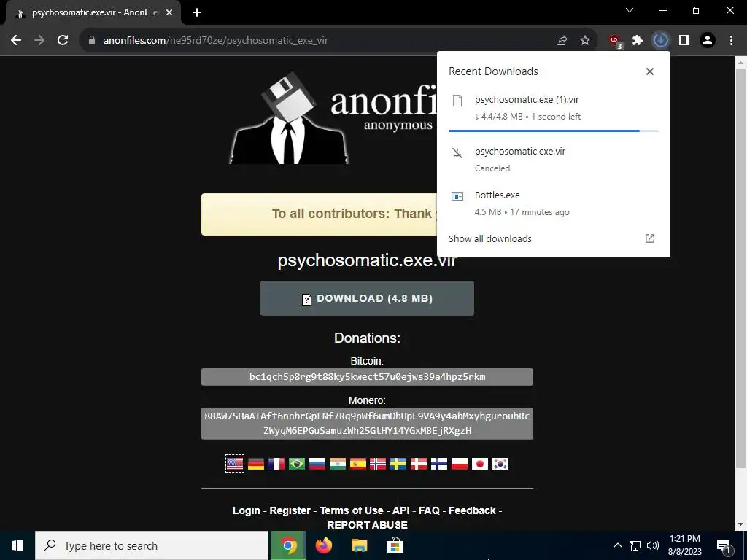Open Microsoft Store from the taskbar
The image size is (747, 560).
click(x=395, y=545)
